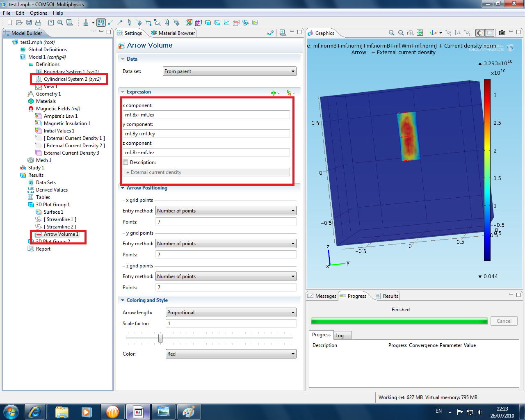Viewport: 525px width, 420px height.
Task: Click the Plot brush icon in Settings tab bar
Action: (x=270, y=33)
